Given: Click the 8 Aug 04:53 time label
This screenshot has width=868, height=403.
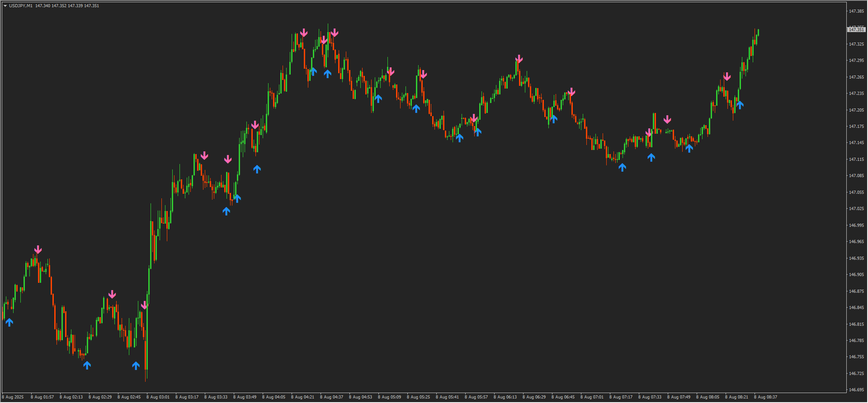Looking at the screenshot, I should point(360,398).
